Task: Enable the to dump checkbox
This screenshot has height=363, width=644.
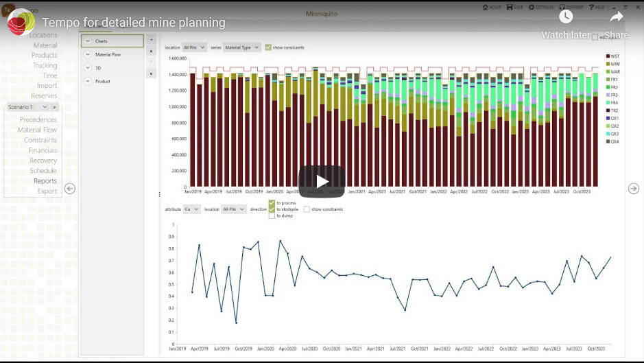Action: click(x=272, y=215)
